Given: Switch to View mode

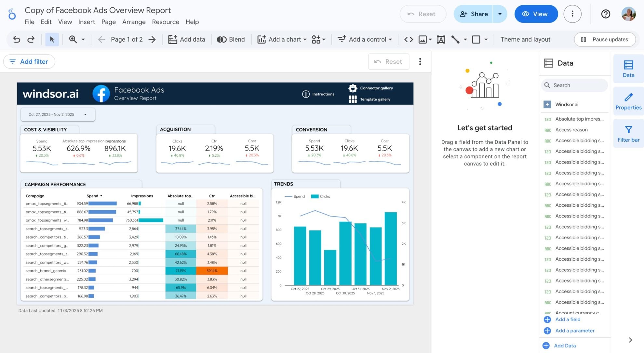Looking at the screenshot, I should [x=536, y=14].
